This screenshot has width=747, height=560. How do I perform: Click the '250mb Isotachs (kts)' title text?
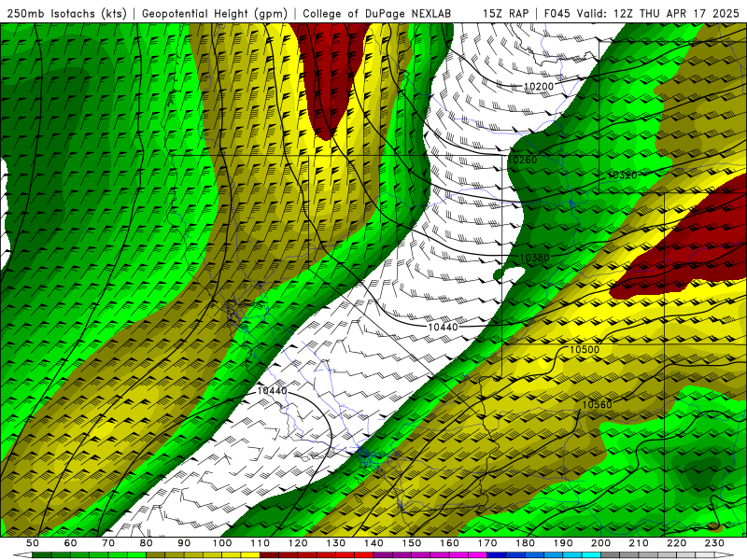(66, 13)
